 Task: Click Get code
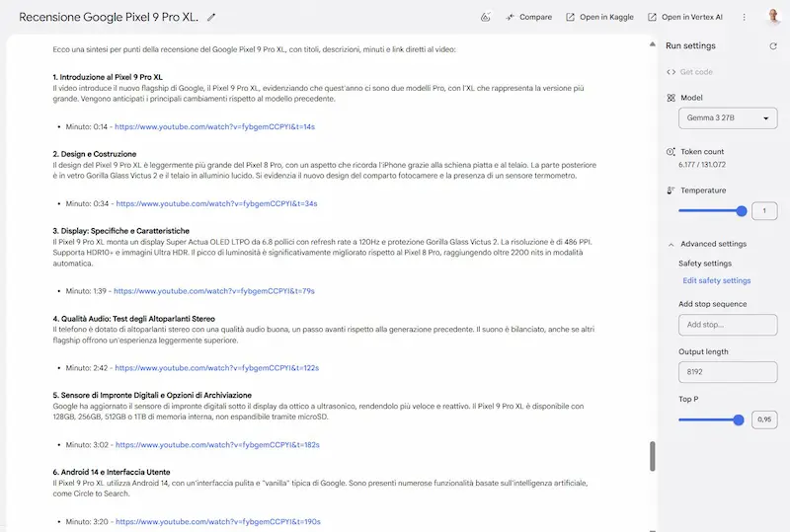point(696,72)
